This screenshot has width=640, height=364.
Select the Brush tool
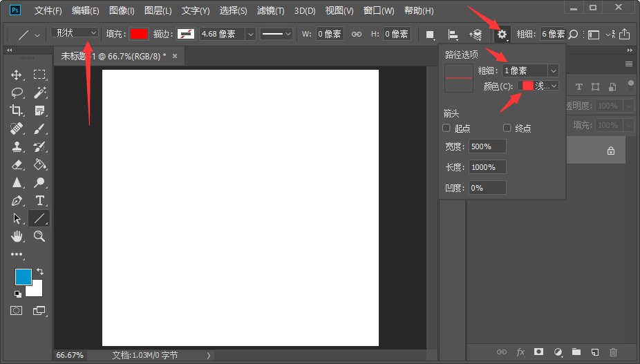39,128
